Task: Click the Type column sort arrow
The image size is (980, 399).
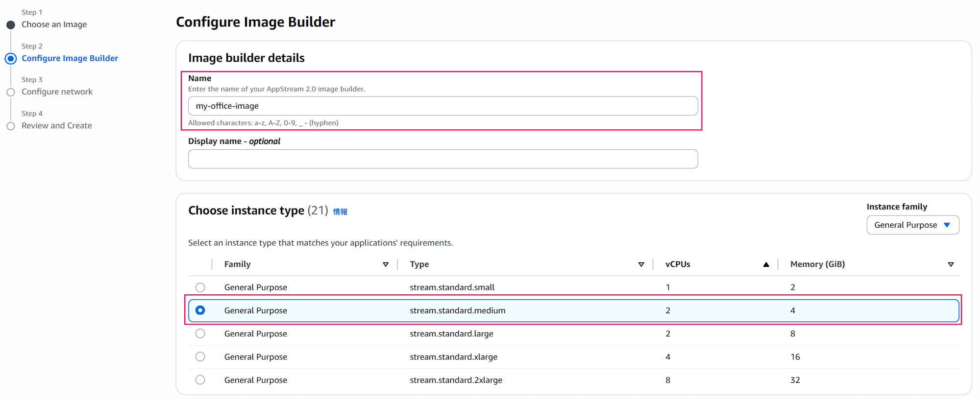Action: (x=641, y=264)
